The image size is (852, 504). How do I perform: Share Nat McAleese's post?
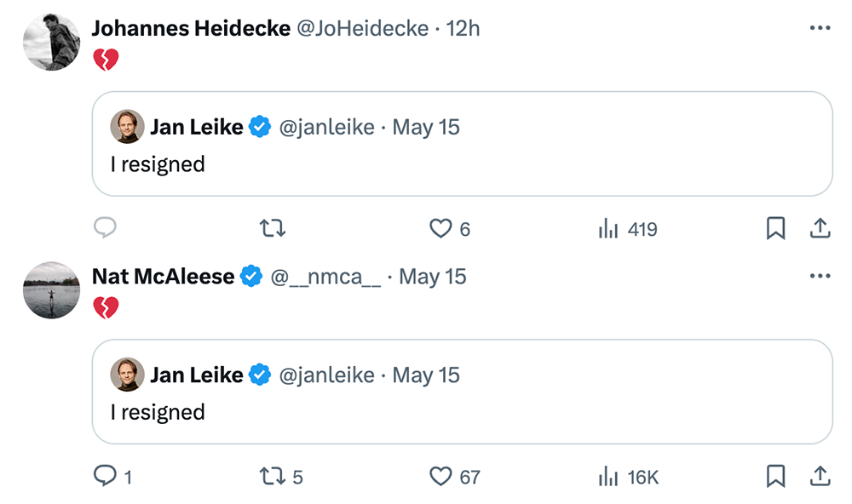coord(819,476)
